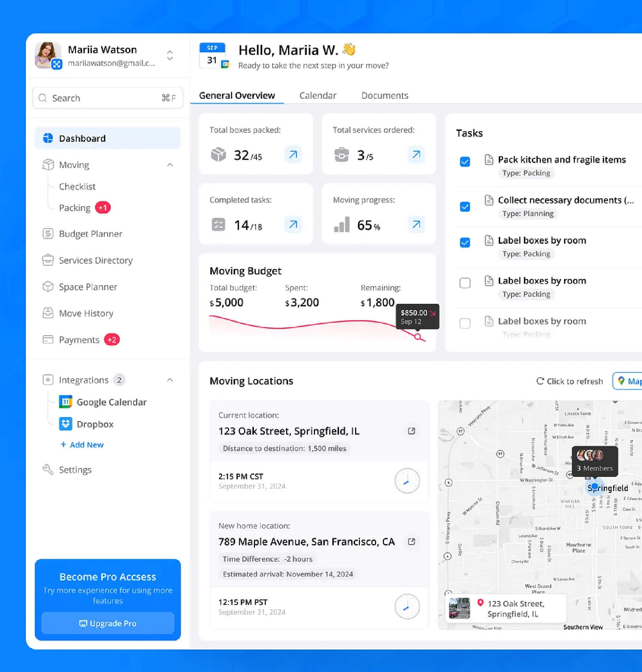This screenshot has width=642, height=672.
Task: Click the Settings wrench icon
Action: [x=48, y=469]
